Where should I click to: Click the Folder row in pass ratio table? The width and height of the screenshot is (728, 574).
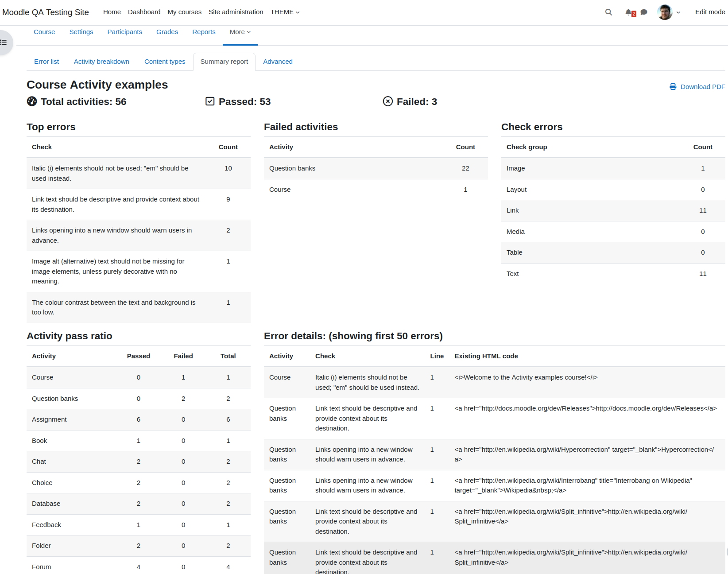(139, 546)
